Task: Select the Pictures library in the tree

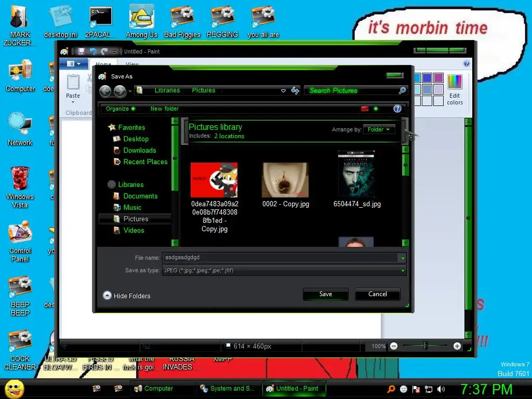Action: click(136, 219)
